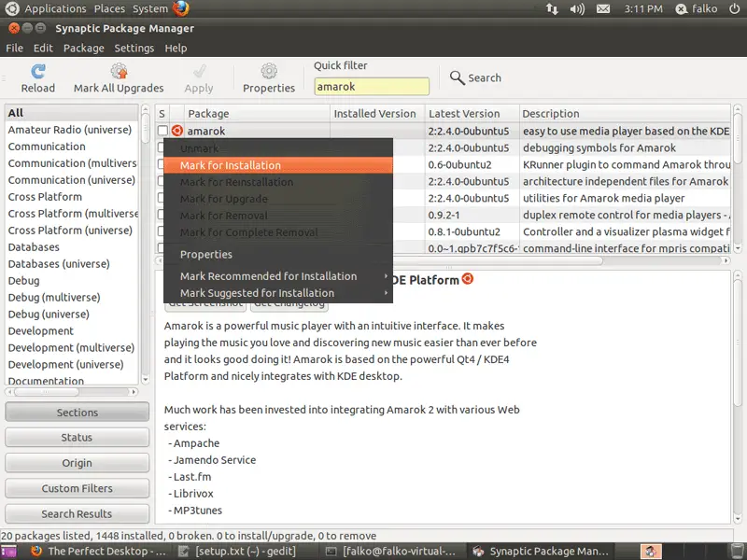Choose Mark for Installation in context menu

tap(278, 165)
